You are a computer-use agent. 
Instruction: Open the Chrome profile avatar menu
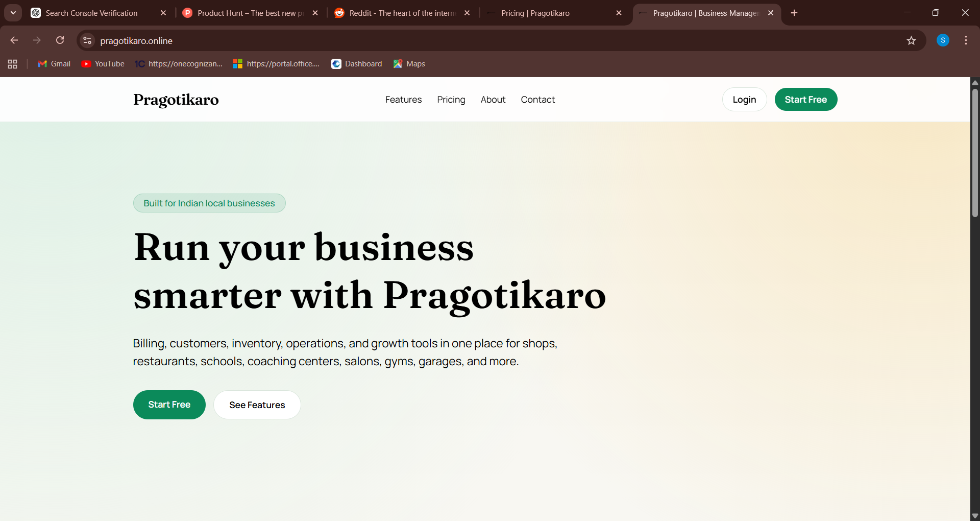click(x=943, y=40)
